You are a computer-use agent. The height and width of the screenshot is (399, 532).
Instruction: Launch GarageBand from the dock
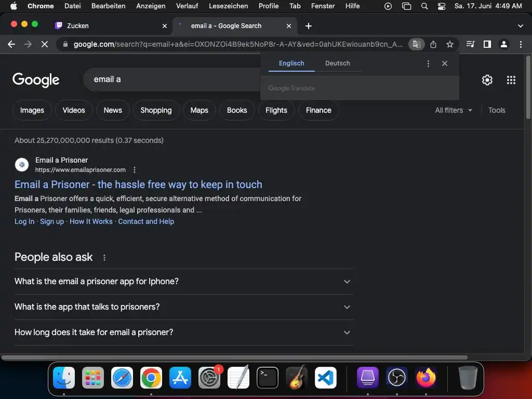[297, 377]
